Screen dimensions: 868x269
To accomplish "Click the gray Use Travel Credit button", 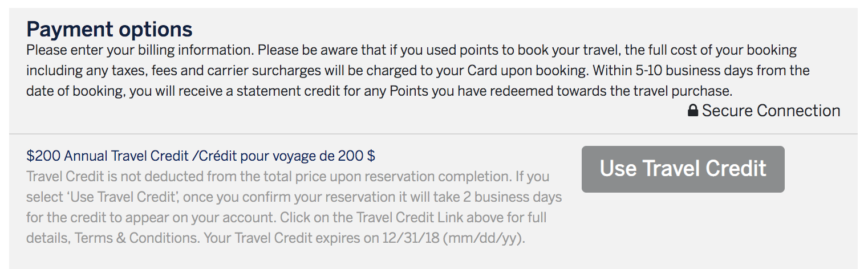I will click(683, 169).
